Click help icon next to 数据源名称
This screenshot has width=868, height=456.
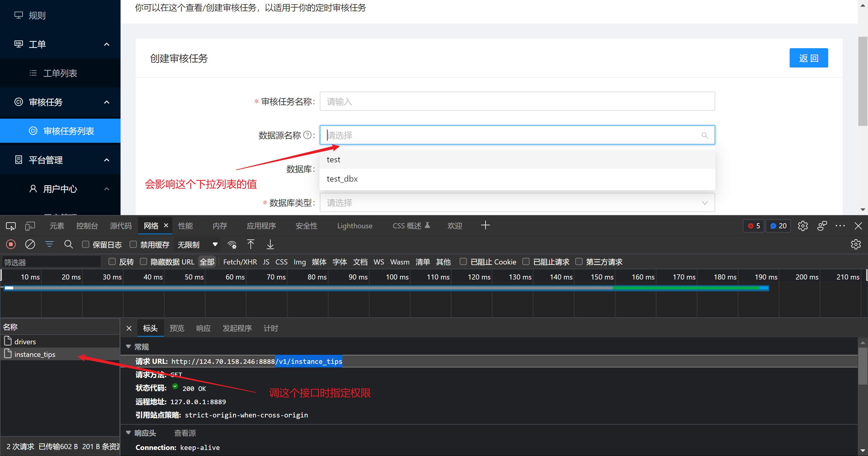pyautogui.click(x=307, y=136)
